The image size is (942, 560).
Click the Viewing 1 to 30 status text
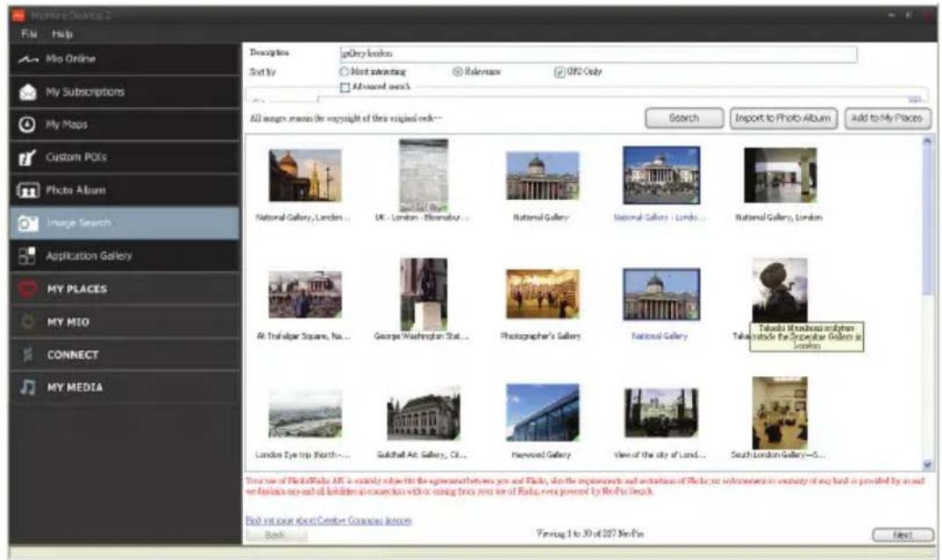point(589,534)
